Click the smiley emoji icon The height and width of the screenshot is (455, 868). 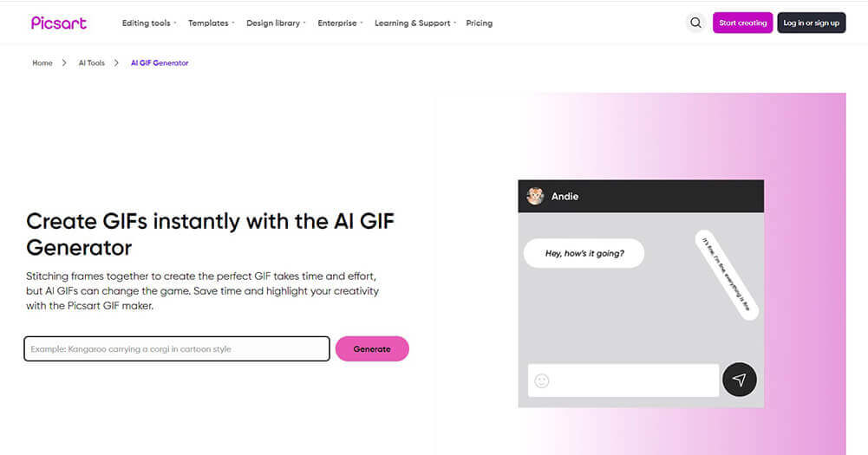click(542, 380)
